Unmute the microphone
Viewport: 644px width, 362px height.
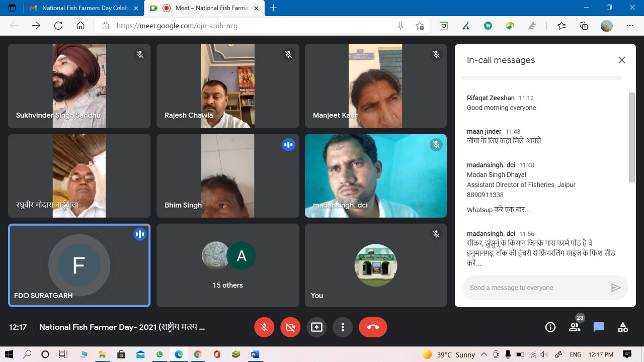pyautogui.click(x=264, y=327)
